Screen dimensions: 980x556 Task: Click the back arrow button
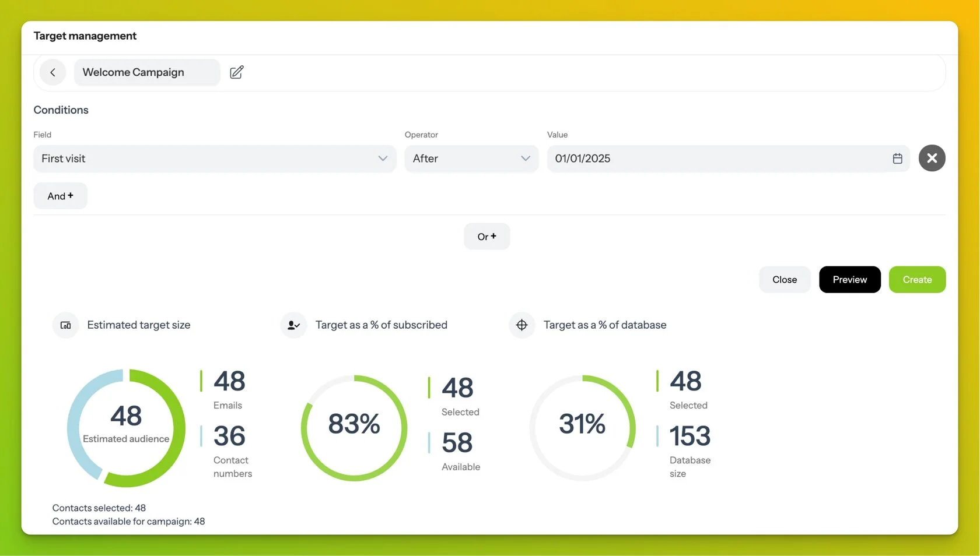[53, 72]
